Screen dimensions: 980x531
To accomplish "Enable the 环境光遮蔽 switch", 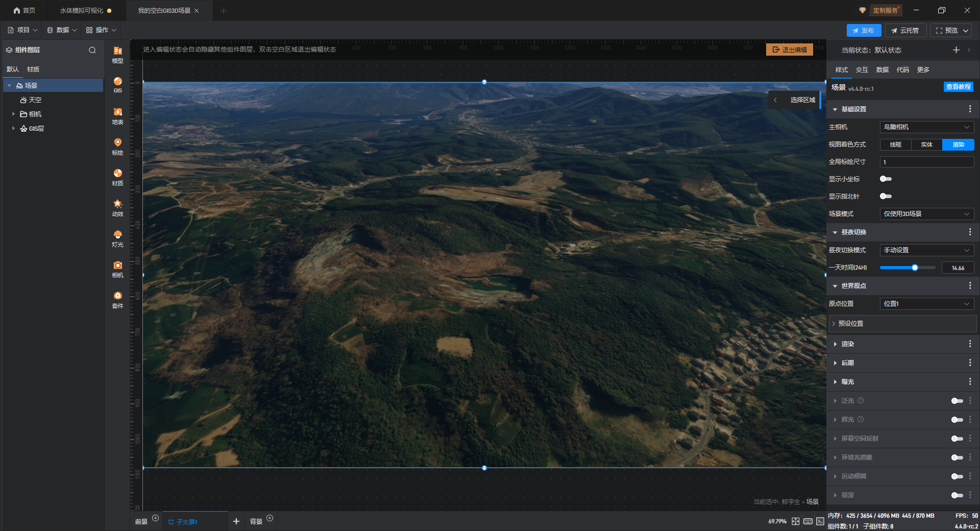I will pos(957,457).
